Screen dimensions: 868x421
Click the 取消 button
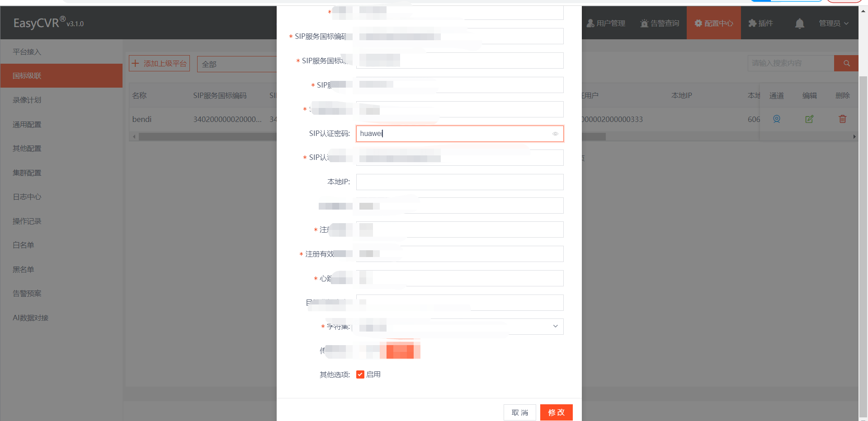(x=520, y=412)
